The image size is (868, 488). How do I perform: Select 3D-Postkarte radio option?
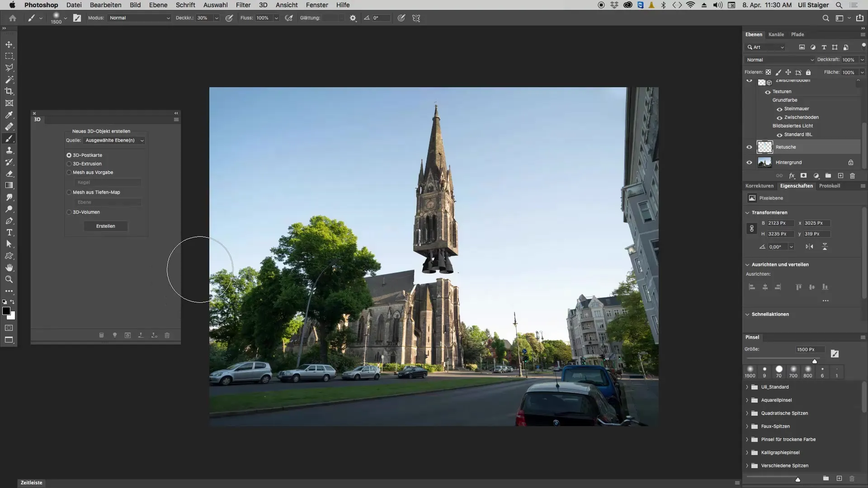69,155
